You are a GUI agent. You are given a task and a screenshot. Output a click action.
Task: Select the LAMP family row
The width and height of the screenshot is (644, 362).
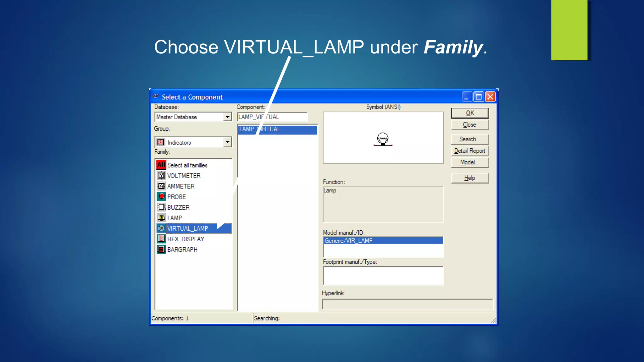point(194,218)
